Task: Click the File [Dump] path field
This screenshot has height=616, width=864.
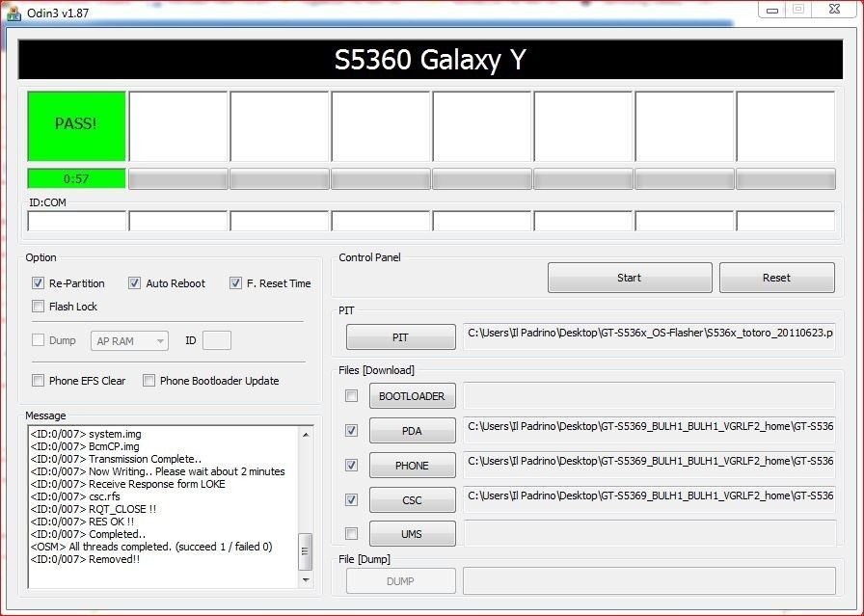Action: click(649, 580)
